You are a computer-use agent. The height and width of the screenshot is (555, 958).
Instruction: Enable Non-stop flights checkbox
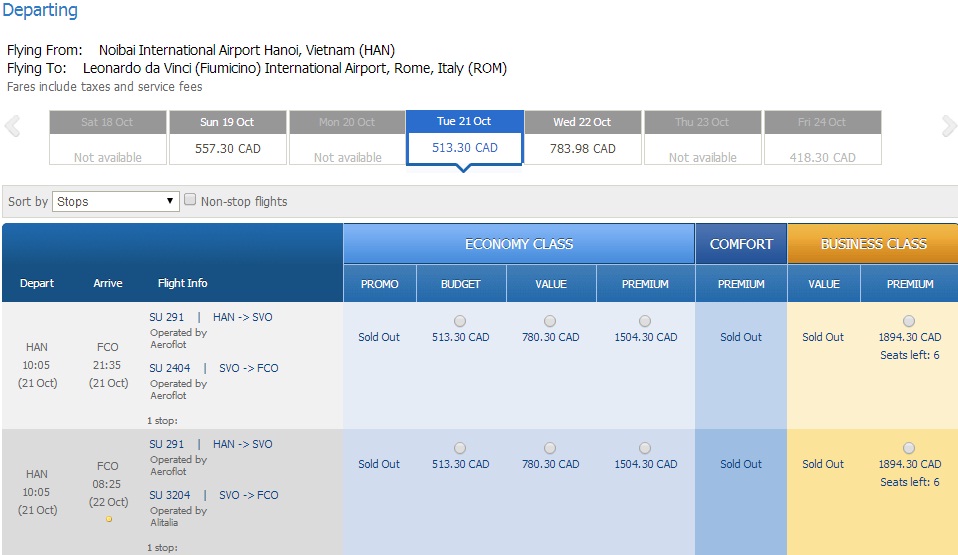tap(190, 199)
